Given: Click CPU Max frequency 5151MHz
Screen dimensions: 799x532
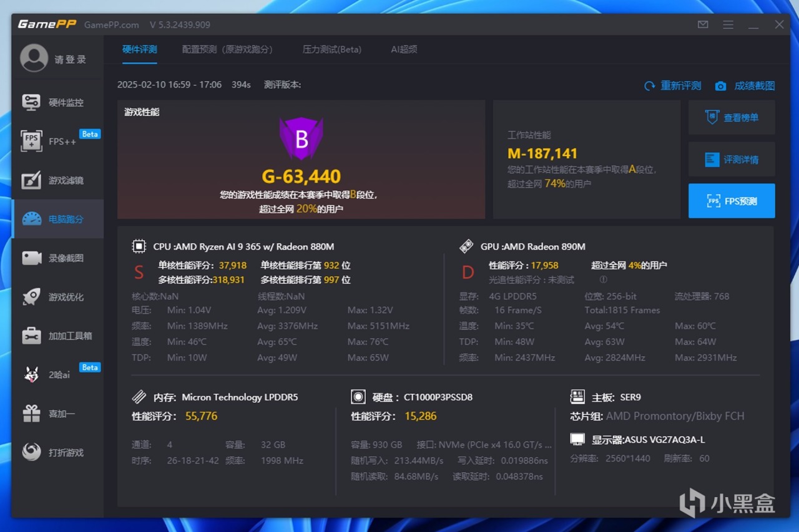Looking at the screenshot, I should click(x=378, y=326).
